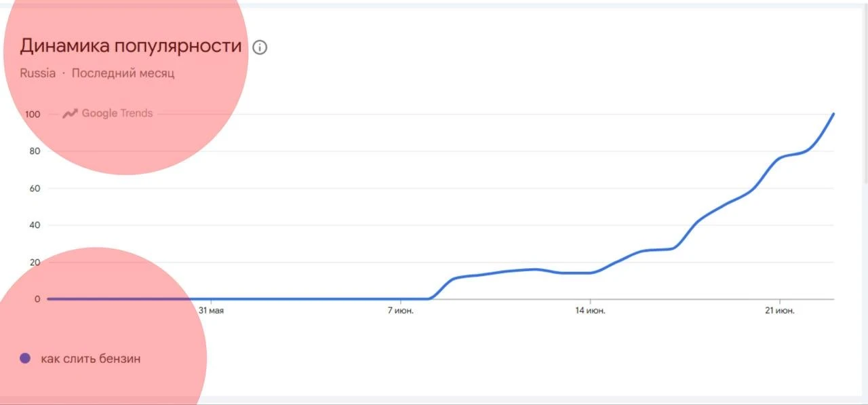
Task: Click the vertical scrollbar at right edge
Action: point(865,95)
